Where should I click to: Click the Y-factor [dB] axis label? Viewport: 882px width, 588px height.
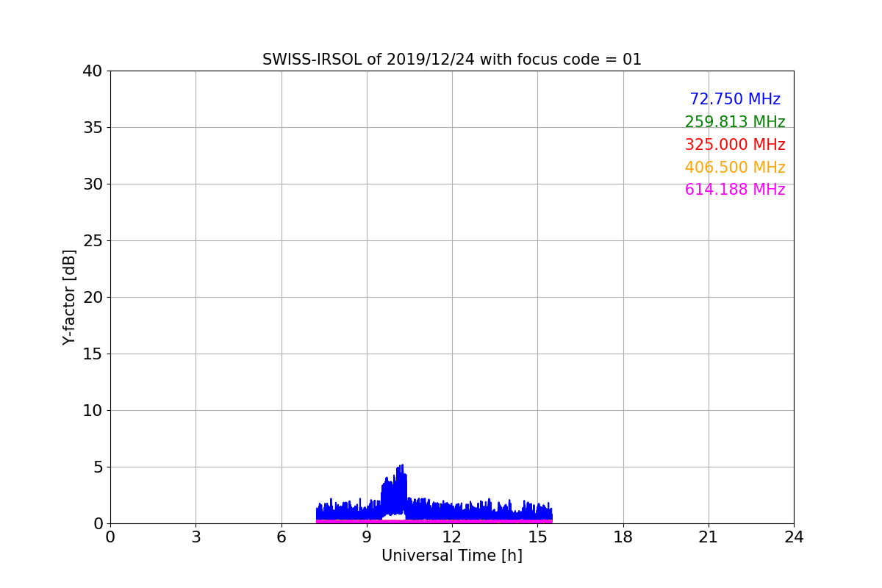tap(69, 297)
